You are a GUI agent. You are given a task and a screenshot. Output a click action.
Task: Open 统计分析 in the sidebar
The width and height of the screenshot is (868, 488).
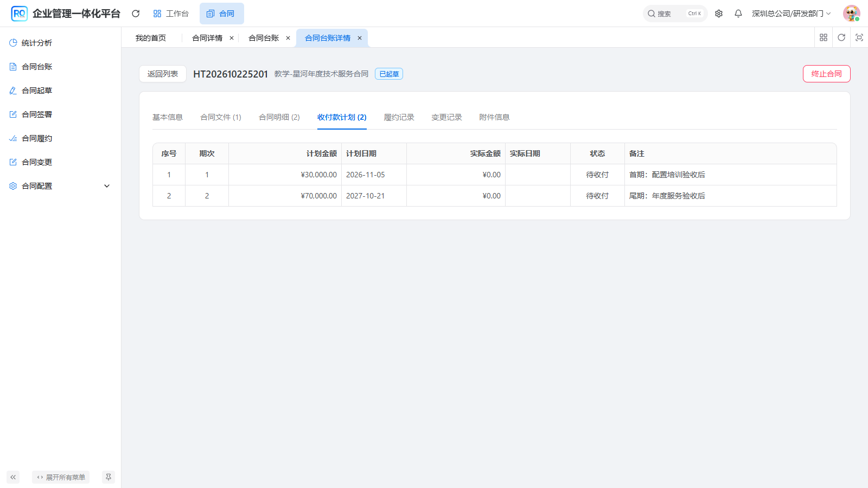60,43
